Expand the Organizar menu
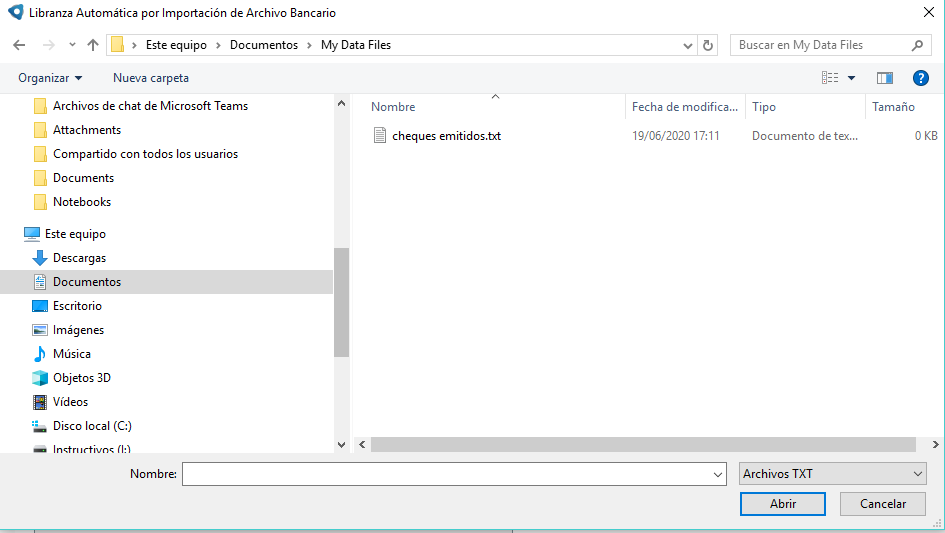 click(x=50, y=78)
